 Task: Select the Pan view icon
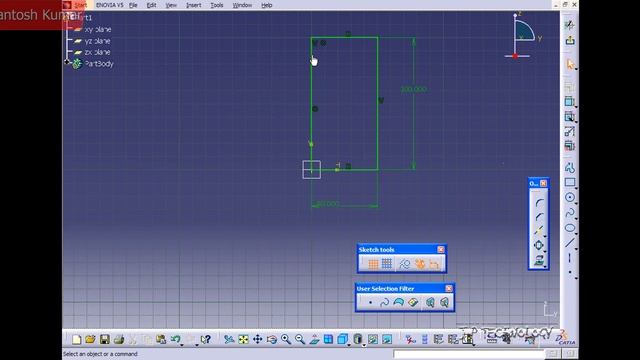[x=258, y=340]
